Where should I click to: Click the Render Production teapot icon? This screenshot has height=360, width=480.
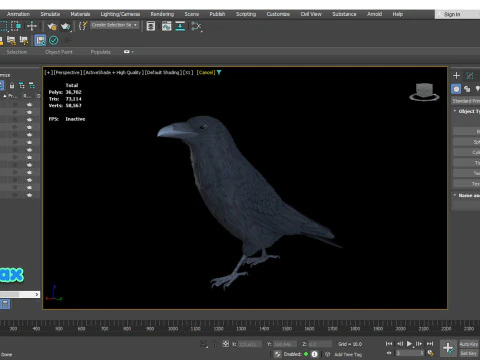point(66,26)
